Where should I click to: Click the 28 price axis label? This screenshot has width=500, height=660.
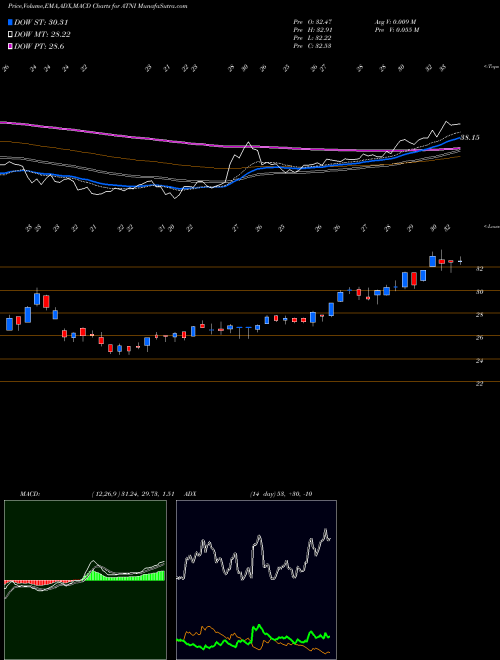(479, 314)
